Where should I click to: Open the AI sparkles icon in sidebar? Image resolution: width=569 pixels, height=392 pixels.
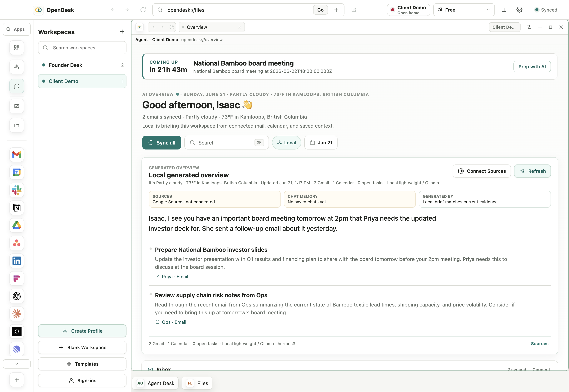tap(17, 67)
